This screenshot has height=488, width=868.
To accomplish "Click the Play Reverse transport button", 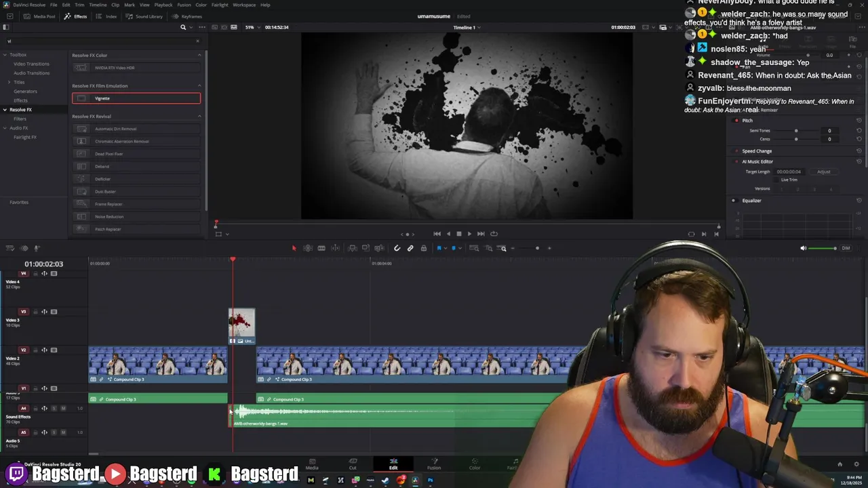I will 448,234.
